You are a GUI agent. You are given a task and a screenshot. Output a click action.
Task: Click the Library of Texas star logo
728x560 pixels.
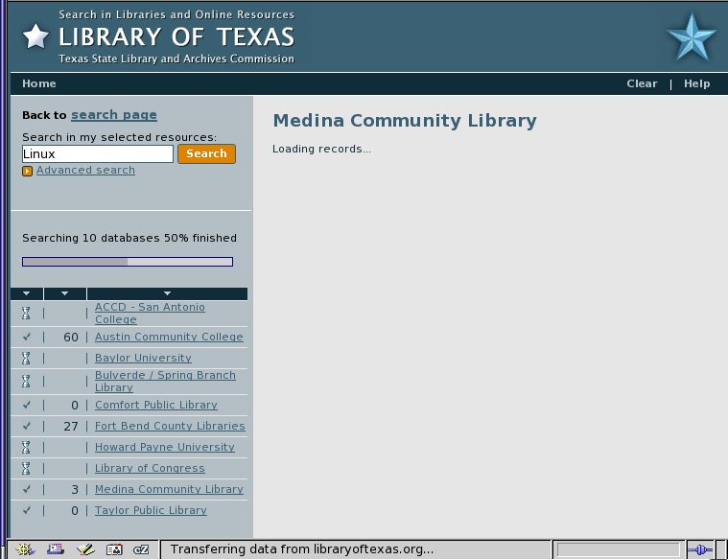click(35, 36)
